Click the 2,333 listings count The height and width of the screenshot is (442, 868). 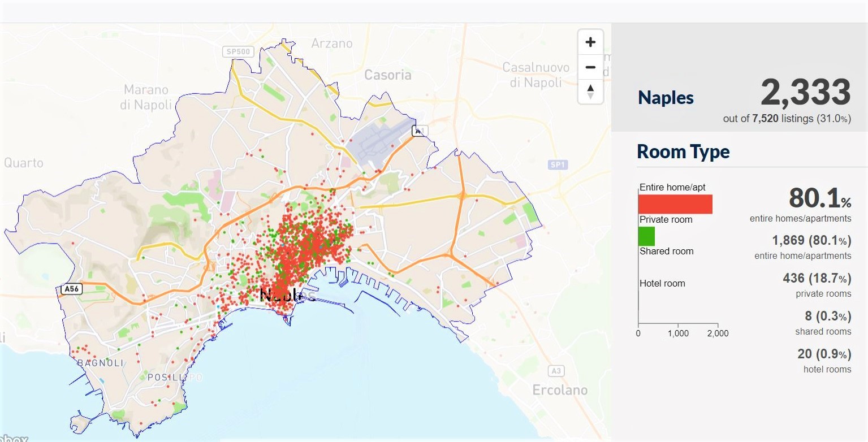coord(805,92)
